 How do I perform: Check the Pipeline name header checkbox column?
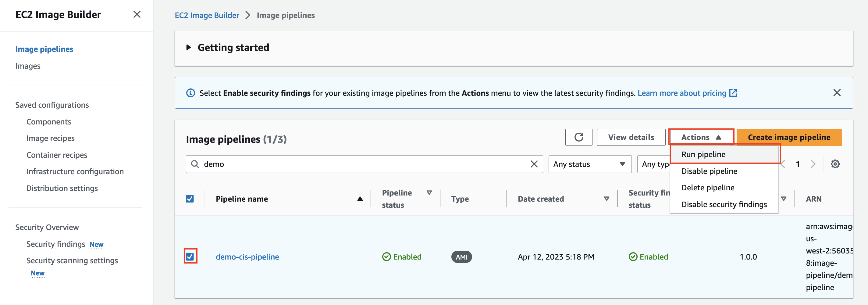pos(190,199)
